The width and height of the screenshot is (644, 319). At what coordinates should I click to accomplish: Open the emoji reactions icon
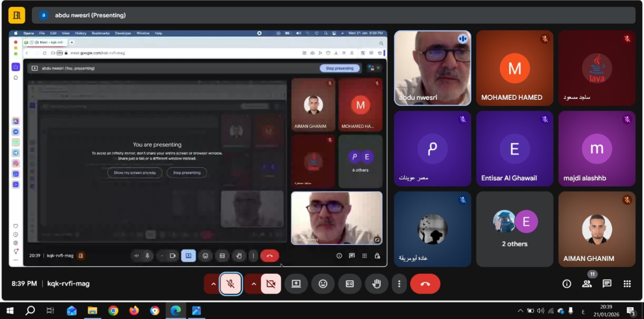click(x=323, y=284)
